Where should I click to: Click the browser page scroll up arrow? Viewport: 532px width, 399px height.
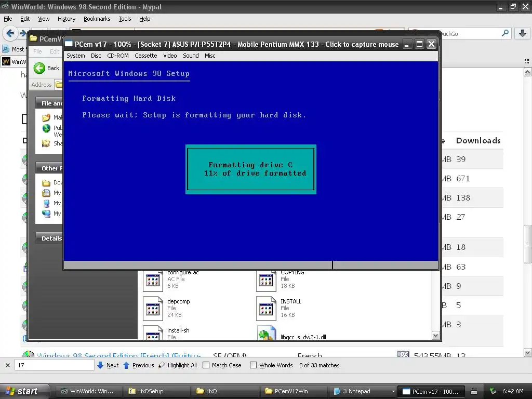528,72
